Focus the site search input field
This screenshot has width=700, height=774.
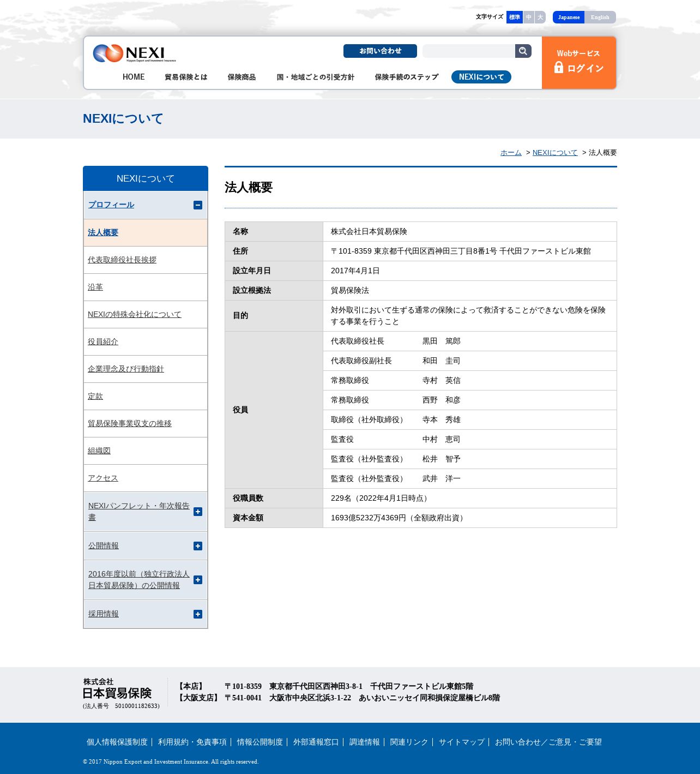(x=469, y=51)
